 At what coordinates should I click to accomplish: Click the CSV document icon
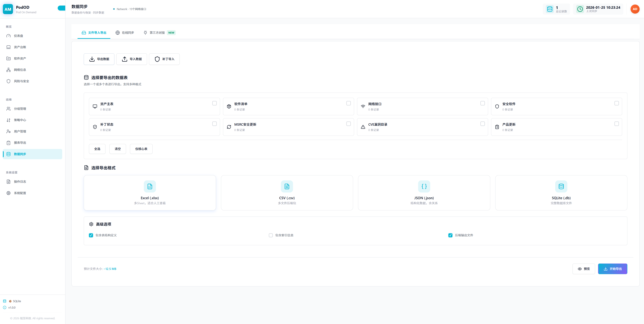(x=287, y=186)
